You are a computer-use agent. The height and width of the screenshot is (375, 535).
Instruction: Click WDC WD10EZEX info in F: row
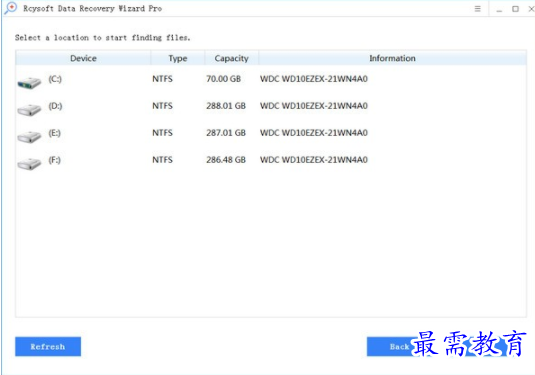click(x=314, y=160)
